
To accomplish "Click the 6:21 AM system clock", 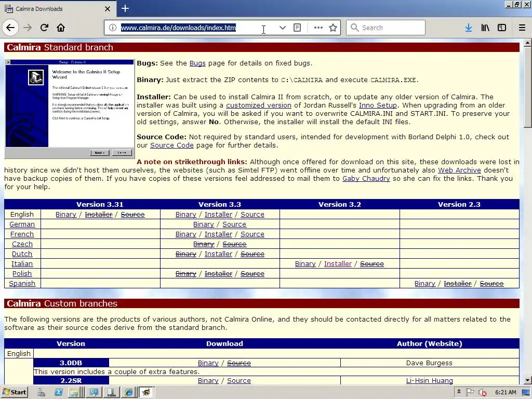I will [505, 392].
